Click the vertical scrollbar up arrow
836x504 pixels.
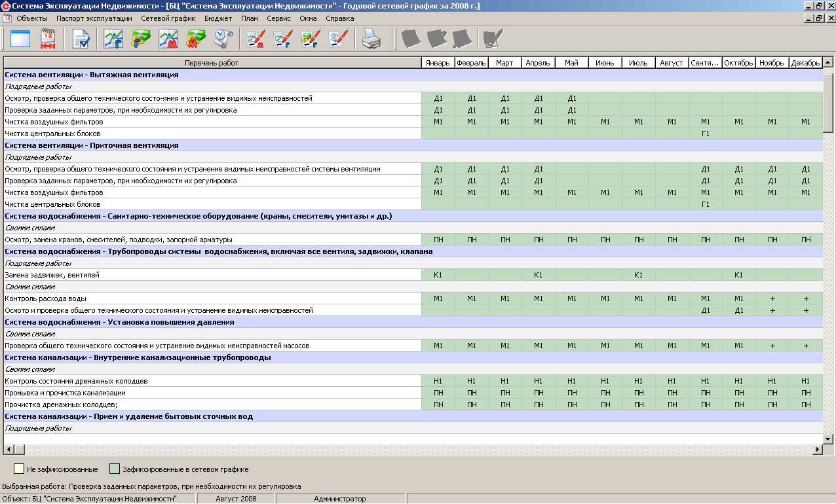point(828,63)
